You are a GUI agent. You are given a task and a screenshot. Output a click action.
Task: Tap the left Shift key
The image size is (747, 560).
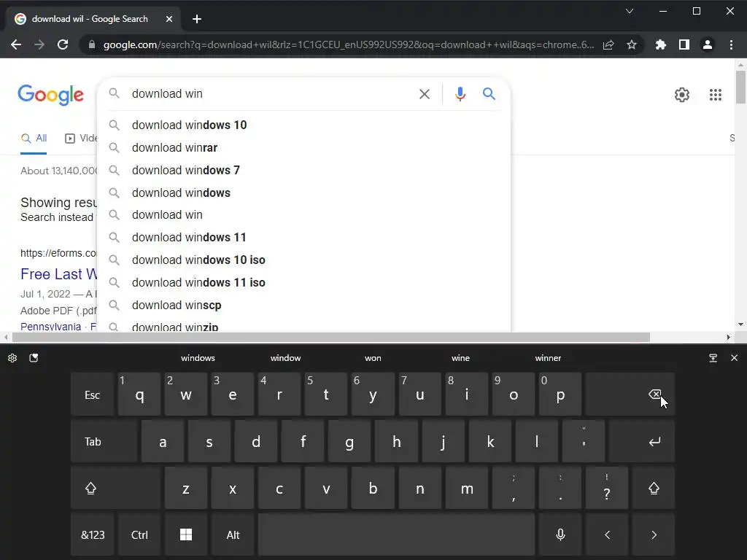tap(115, 488)
